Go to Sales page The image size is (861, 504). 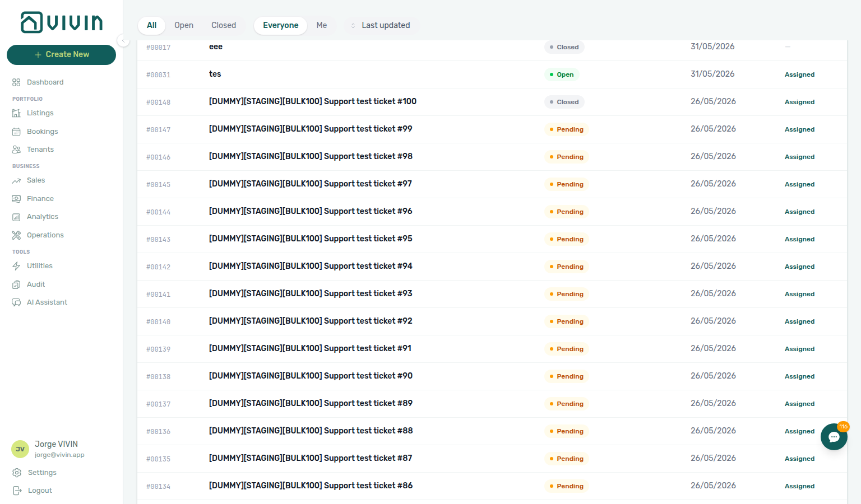pos(36,180)
